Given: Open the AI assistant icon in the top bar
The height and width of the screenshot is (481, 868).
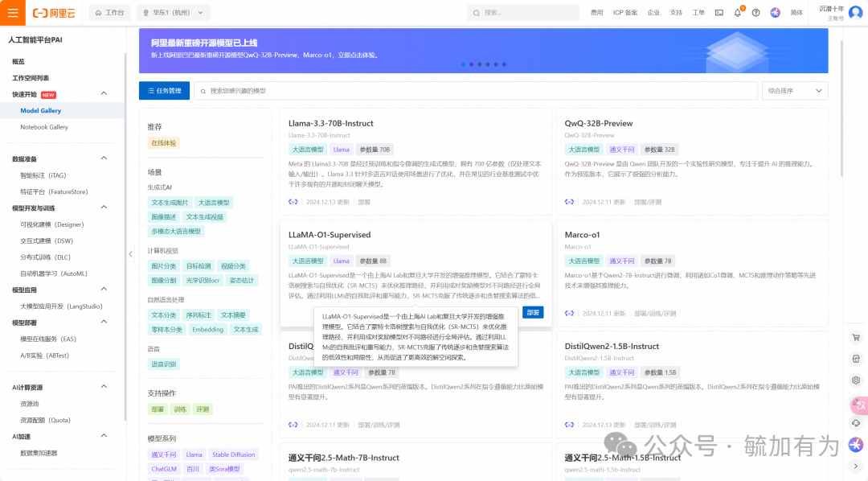Looking at the screenshot, I should click(x=775, y=13).
